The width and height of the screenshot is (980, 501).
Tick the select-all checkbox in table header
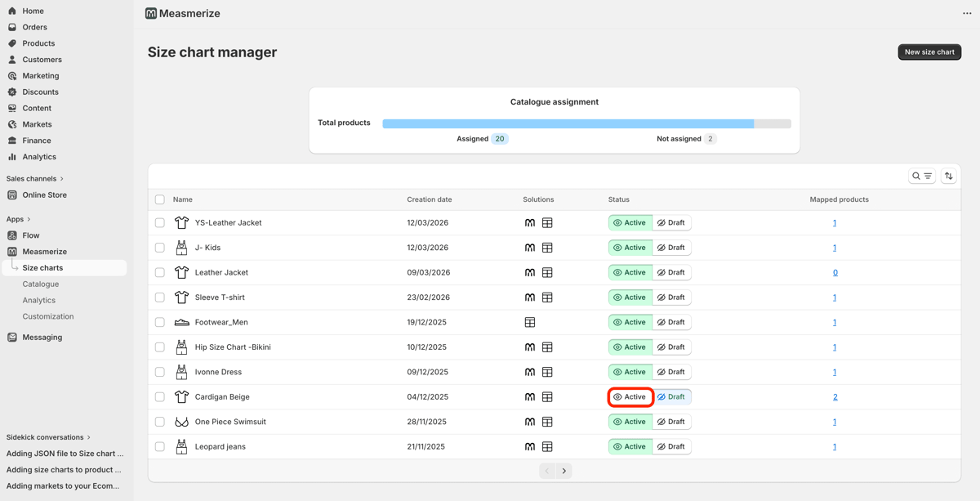click(x=160, y=199)
